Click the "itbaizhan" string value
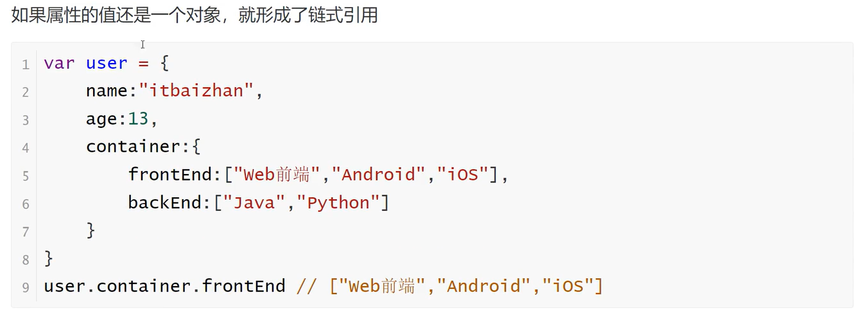The height and width of the screenshot is (327, 868). (196, 91)
